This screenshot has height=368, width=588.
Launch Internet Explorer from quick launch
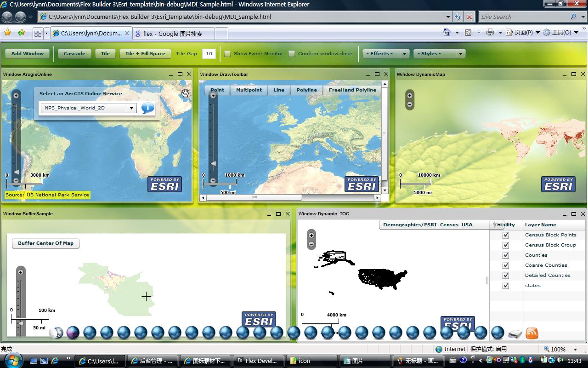pyautogui.click(x=55, y=361)
